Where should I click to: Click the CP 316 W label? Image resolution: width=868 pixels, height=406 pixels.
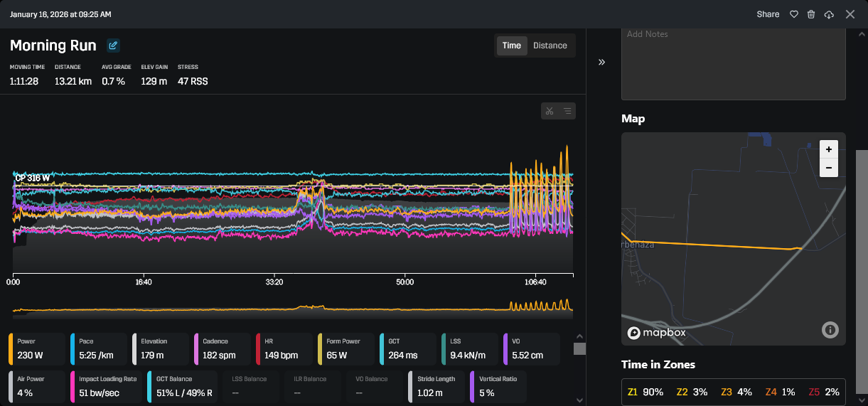click(x=33, y=177)
